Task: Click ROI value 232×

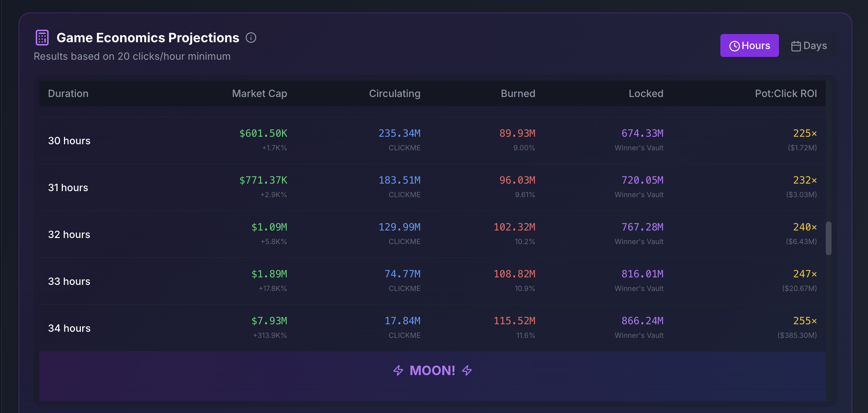Action: [805, 180]
